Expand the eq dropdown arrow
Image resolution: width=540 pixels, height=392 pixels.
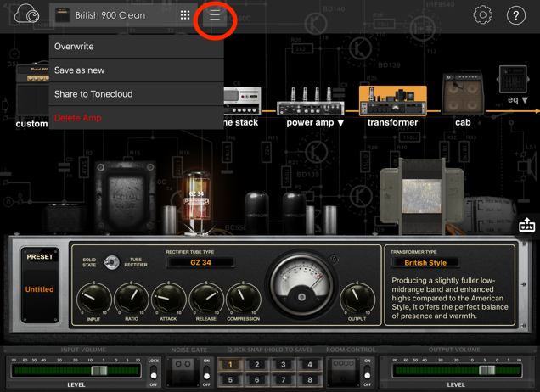pyautogui.click(x=525, y=100)
